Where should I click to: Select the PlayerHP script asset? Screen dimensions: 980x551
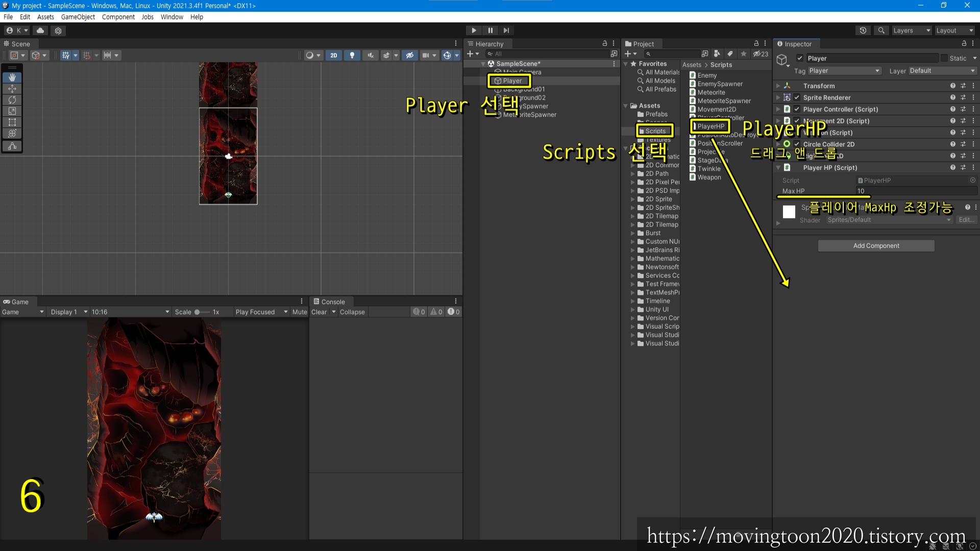point(710,126)
